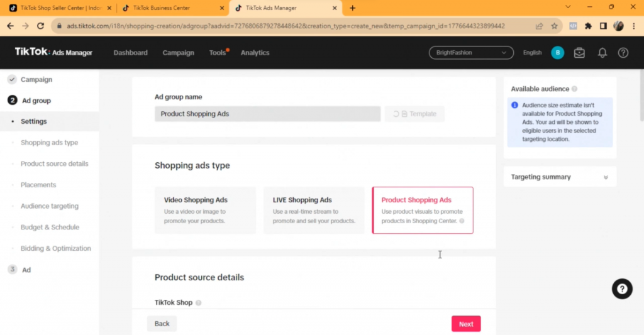Click the Next button
This screenshot has height=335, width=644.
pyautogui.click(x=466, y=324)
